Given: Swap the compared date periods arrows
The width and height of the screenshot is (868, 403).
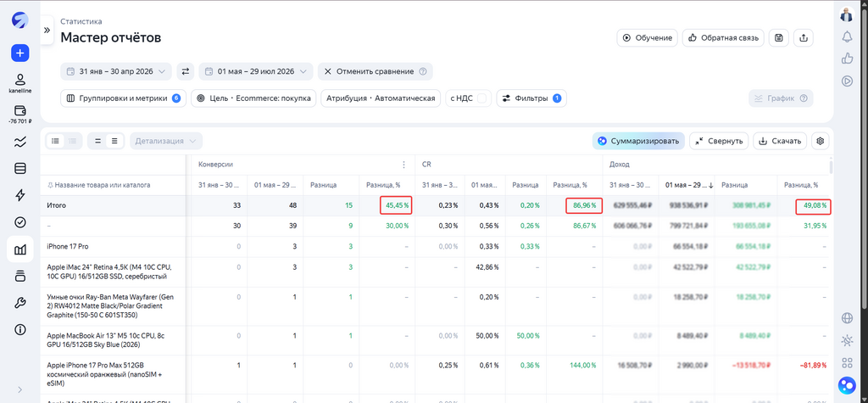Looking at the screenshot, I should point(186,71).
